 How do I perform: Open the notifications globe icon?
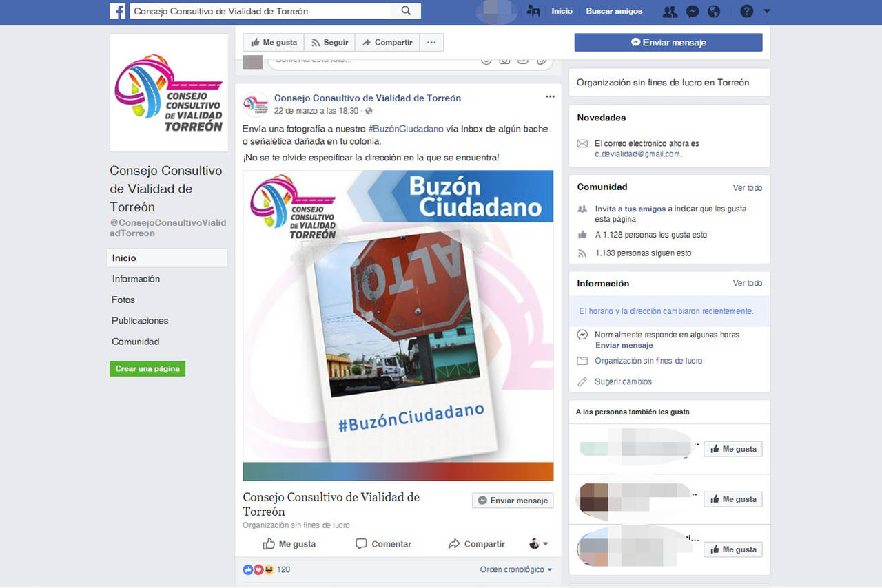click(x=714, y=11)
